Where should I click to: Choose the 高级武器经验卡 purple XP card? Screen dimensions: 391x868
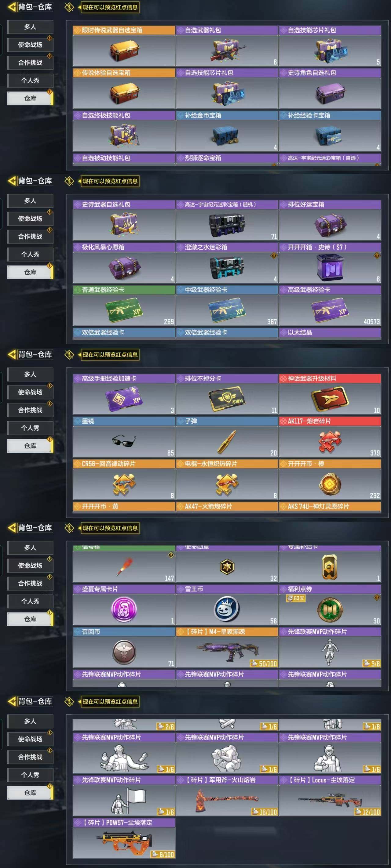(x=330, y=306)
